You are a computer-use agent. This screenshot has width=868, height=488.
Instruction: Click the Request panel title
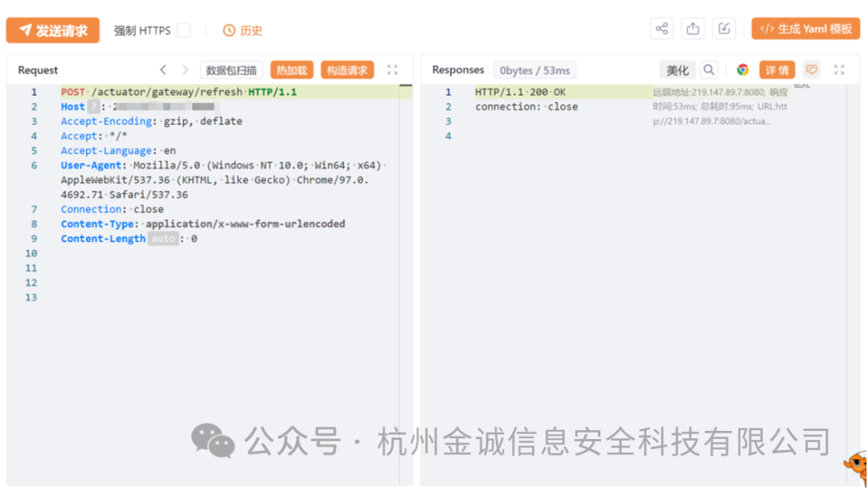(x=38, y=71)
